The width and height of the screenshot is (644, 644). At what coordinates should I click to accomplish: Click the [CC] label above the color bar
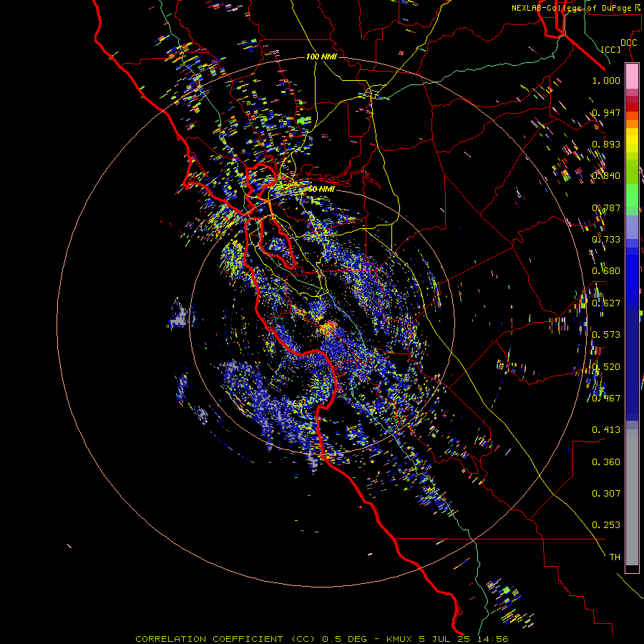click(611, 49)
